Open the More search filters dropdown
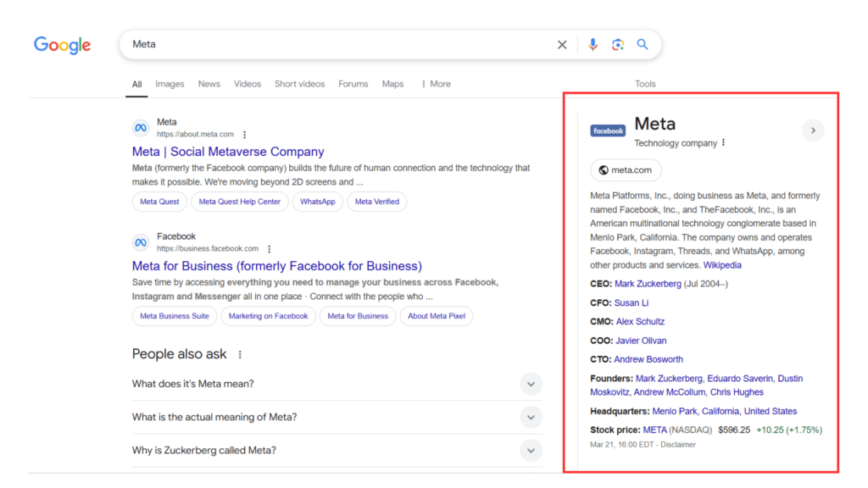868x488 pixels. (436, 84)
